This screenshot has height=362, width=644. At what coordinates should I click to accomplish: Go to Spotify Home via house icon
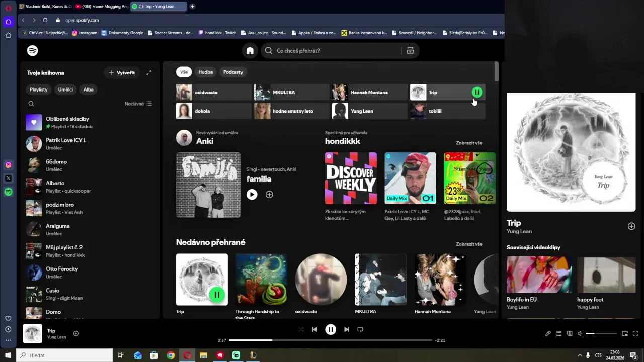pos(250,51)
